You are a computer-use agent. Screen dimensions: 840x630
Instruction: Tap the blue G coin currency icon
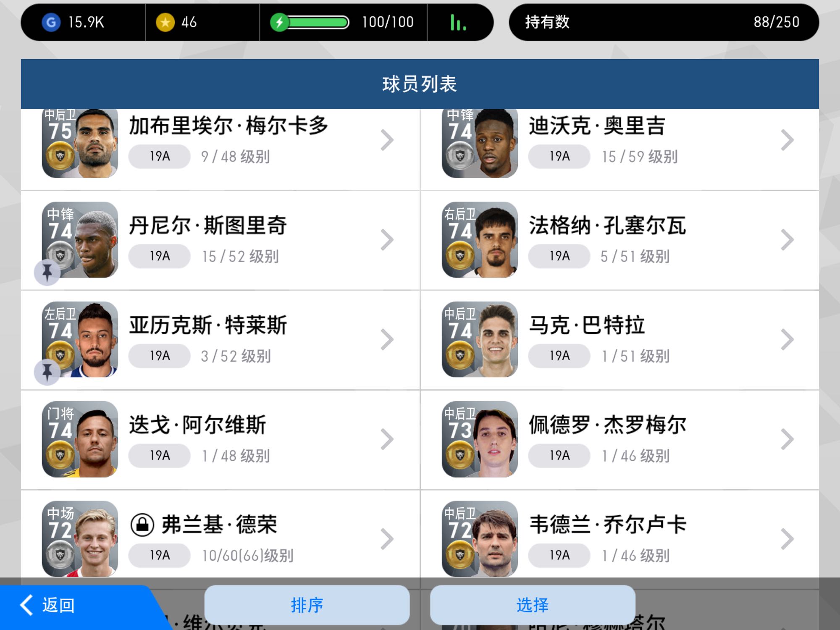pos(51,22)
